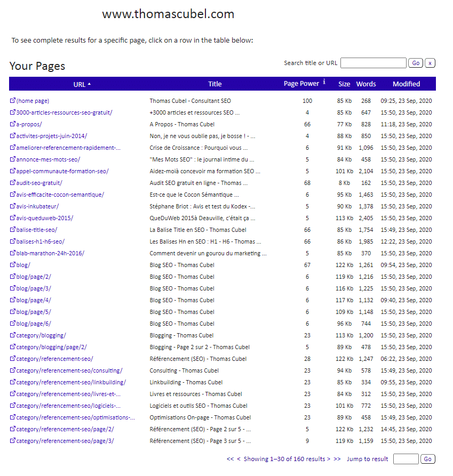Sort table by URL column header

[x=82, y=84]
